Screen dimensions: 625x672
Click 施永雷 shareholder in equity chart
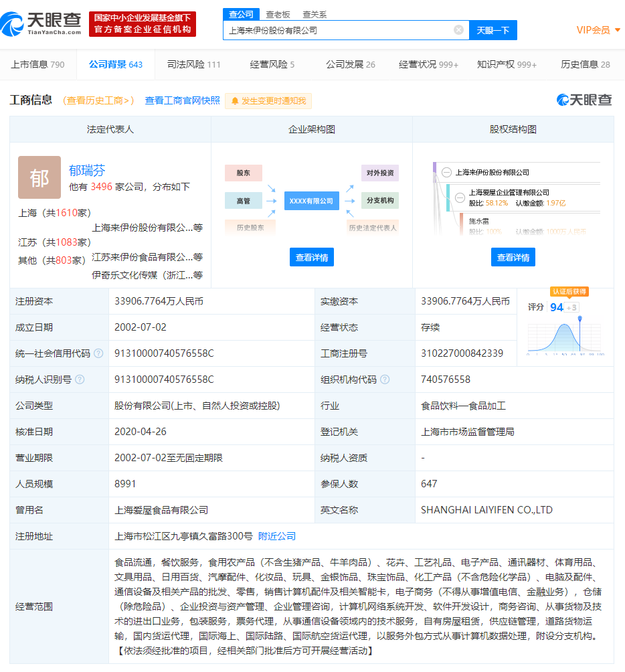point(479,221)
